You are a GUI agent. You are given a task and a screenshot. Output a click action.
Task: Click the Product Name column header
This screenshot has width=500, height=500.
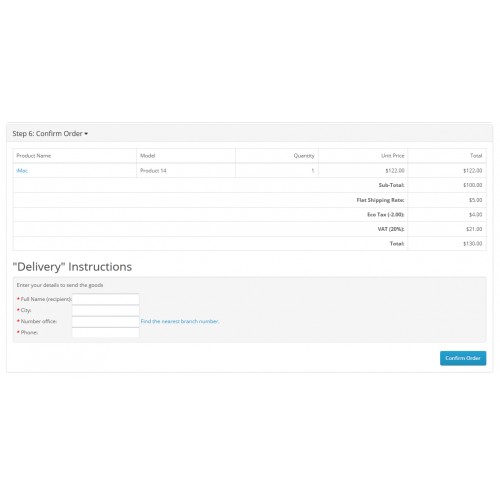point(34,156)
